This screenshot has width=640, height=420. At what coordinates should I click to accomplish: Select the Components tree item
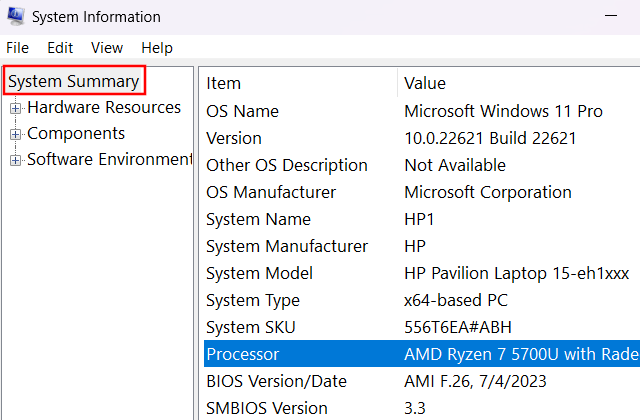[76, 133]
